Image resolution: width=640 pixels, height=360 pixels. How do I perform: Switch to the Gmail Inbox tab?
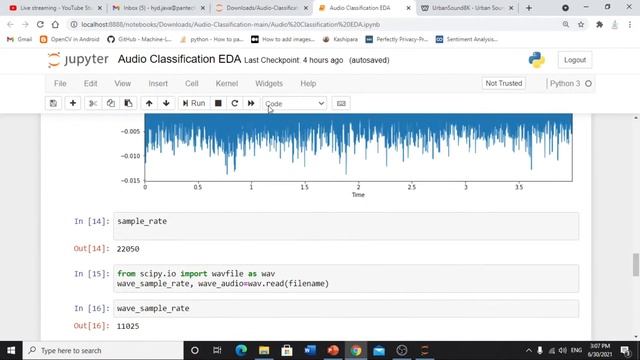coord(160,8)
